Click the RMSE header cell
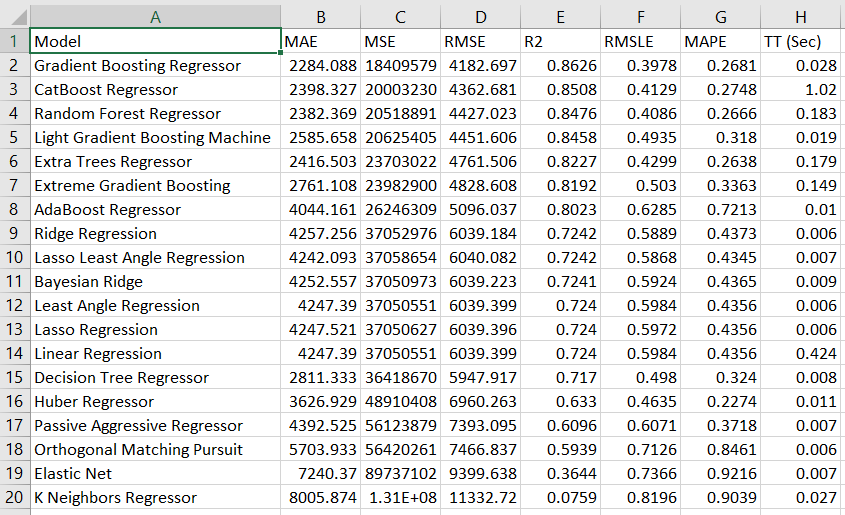Screen dimensions: 845x515 480,41
